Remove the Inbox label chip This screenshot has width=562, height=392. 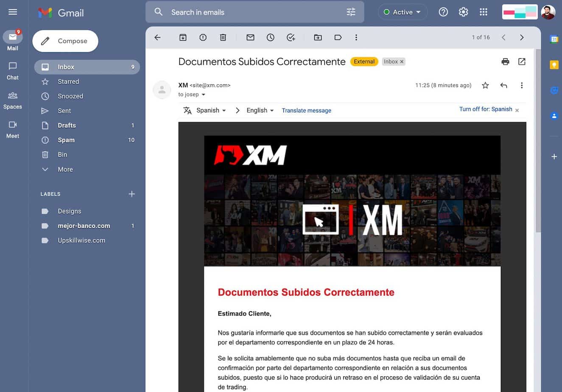pyautogui.click(x=402, y=62)
